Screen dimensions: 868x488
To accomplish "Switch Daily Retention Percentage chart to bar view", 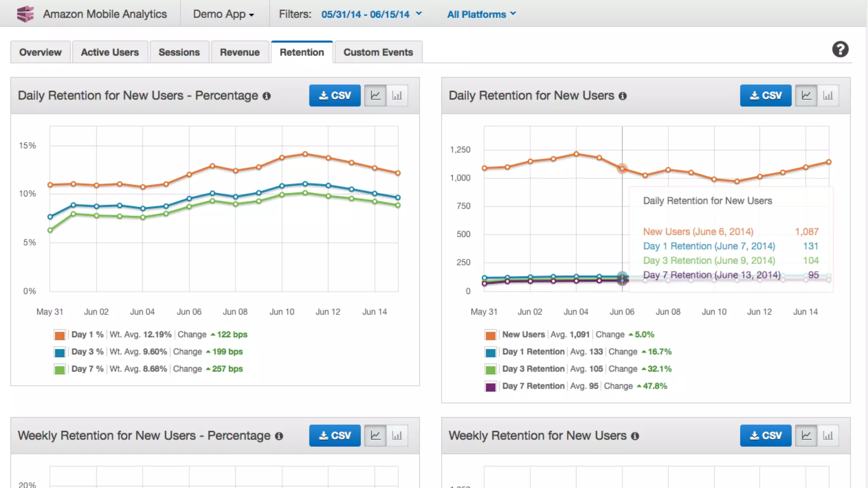I will [397, 96].
